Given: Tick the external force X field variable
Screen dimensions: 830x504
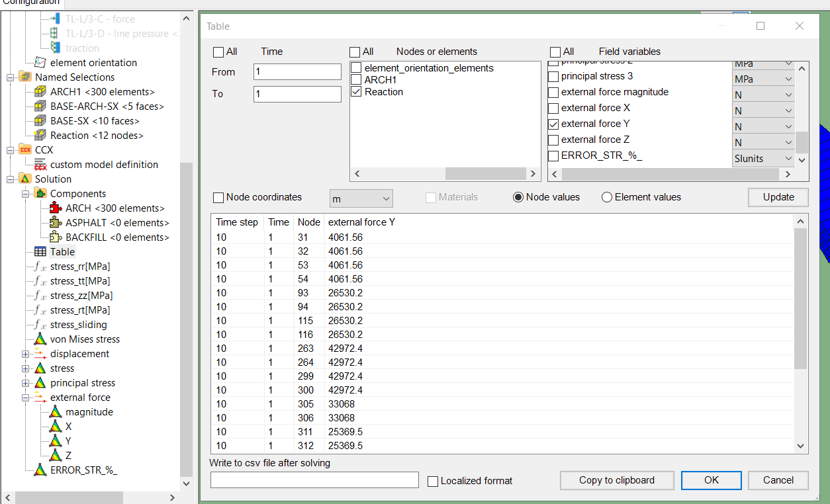Looking at the screenshot, I should (553, 108).
